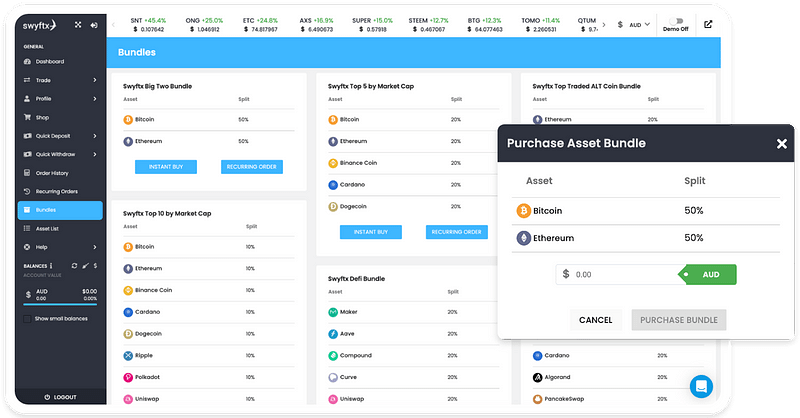
Task: Click Swyftx Defi Bundle title
Action: 356,279
